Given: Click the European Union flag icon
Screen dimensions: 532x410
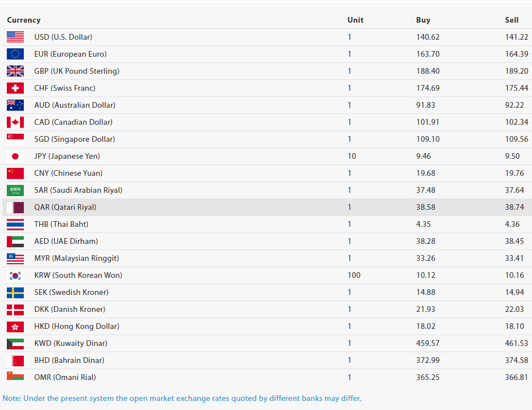Looking at the screenshot, I should tap(15, 54).
